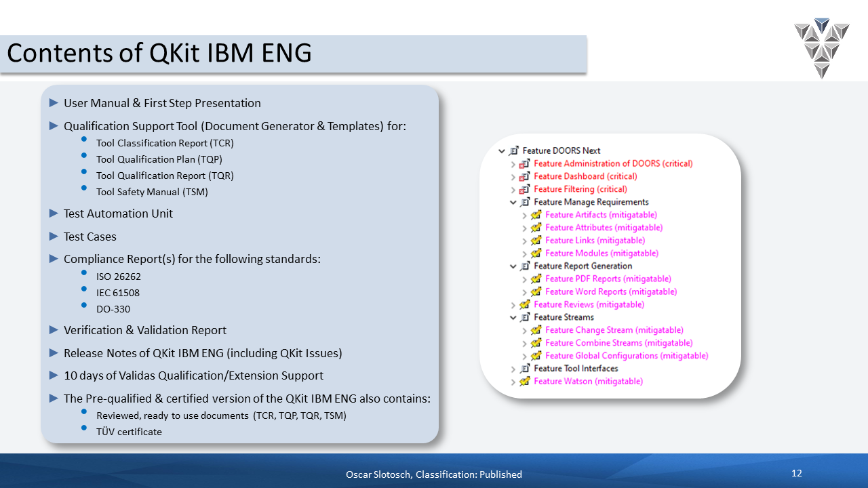868x488 pixels.
Task: Select Feature Word Reports (mitigatable) row
Action: [611, 291]
